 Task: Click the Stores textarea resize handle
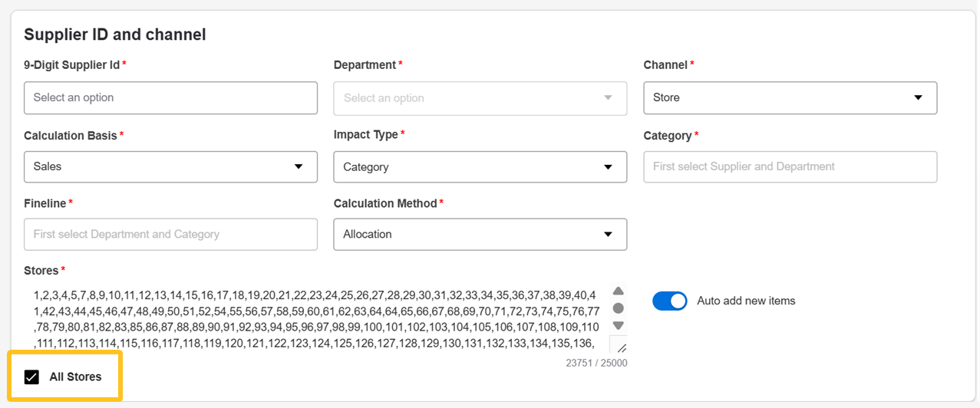coord(621,347)
